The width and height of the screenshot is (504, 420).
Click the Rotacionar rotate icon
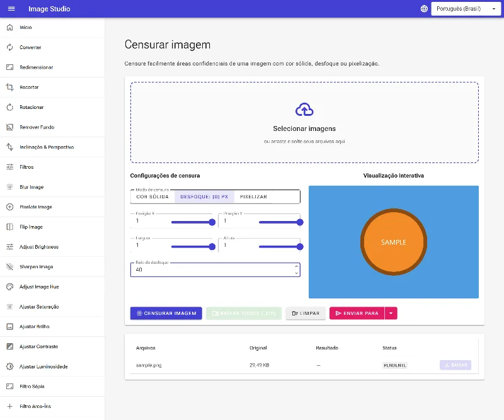coord(10,107)
